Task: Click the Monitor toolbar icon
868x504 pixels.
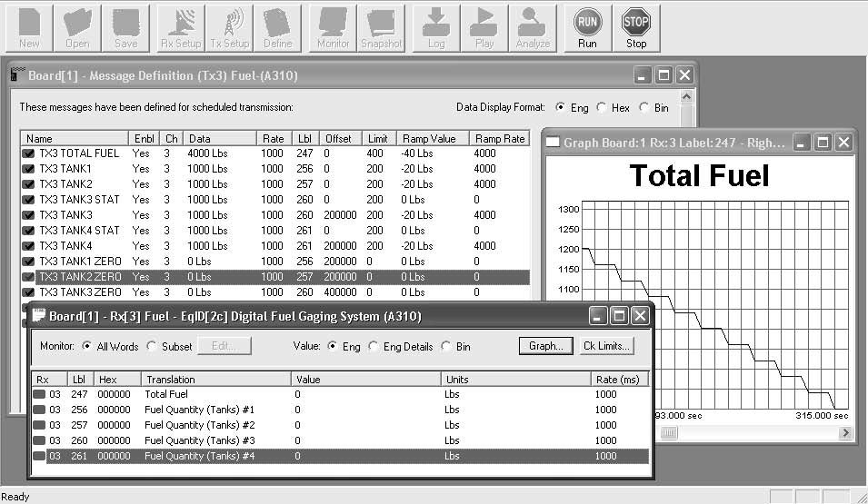Action: coord(333,28)
